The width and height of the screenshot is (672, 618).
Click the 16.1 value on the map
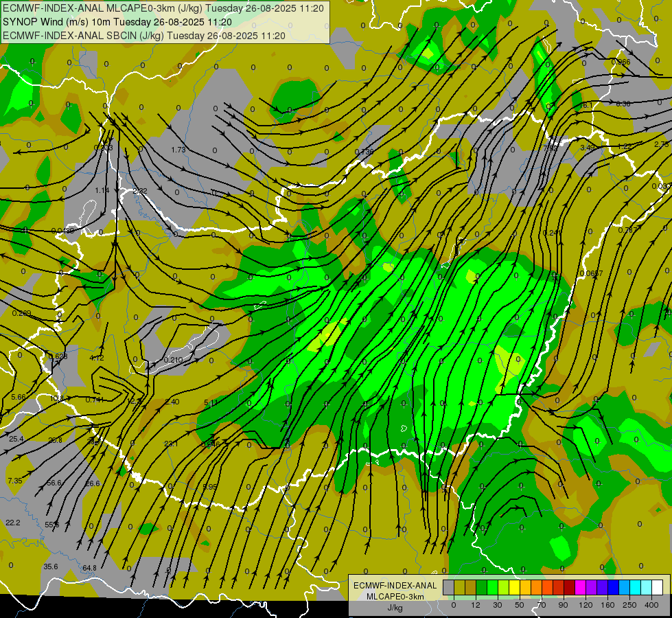click(586, 105)
